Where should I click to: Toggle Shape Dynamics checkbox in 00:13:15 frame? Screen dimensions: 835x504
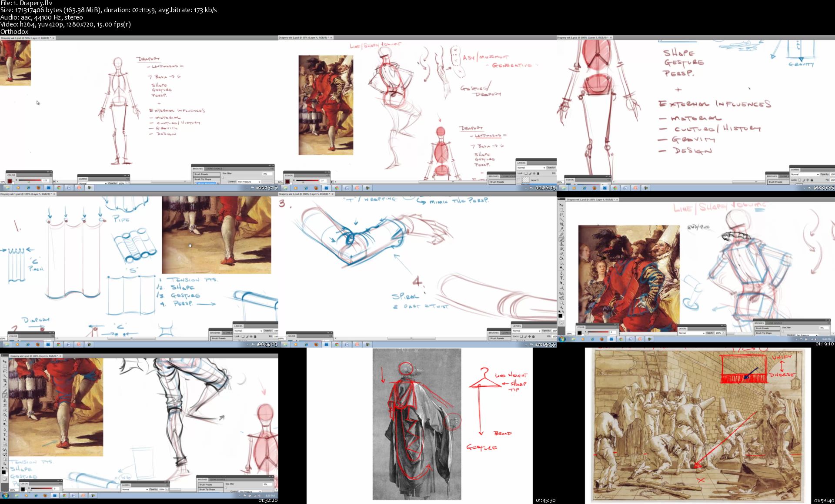click(x=196, y=183)
